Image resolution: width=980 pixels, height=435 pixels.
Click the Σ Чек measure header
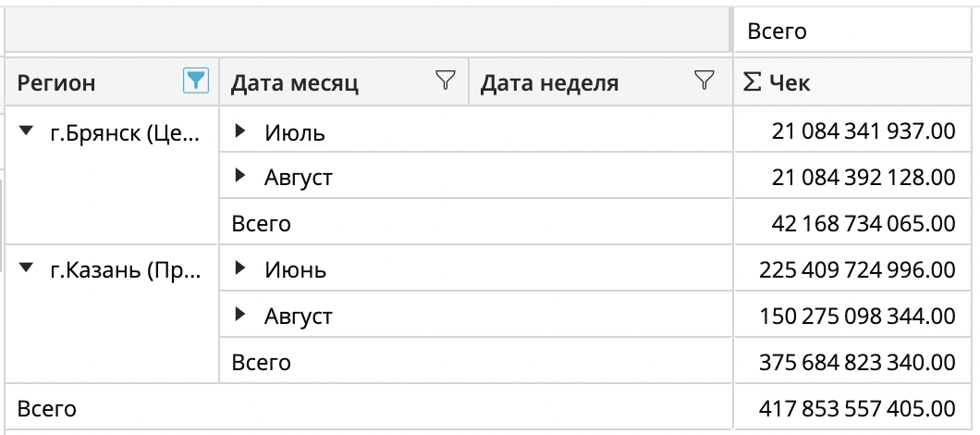pyautogui.click(x=777, y=83)
